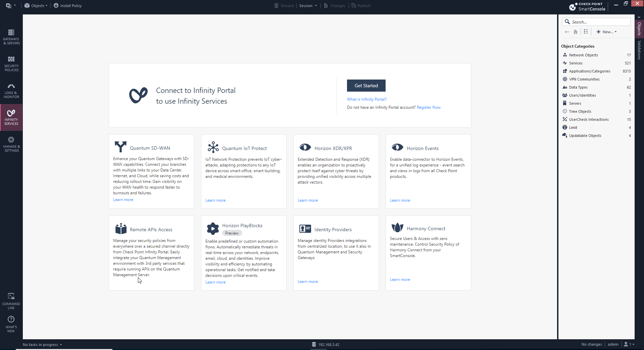Select the Services category

pos(596,63)
